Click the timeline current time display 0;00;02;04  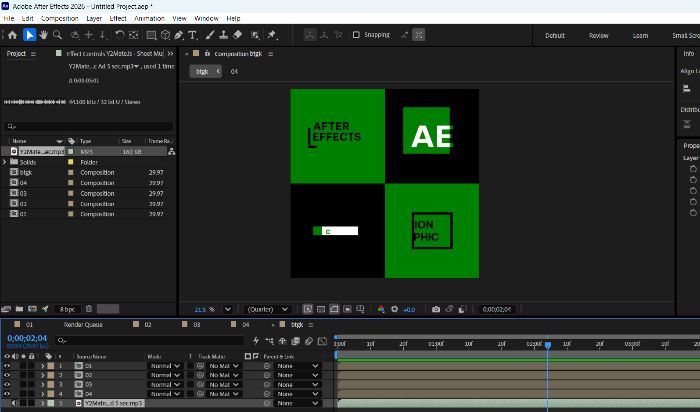pyautogui.click(x=27, y=338)
